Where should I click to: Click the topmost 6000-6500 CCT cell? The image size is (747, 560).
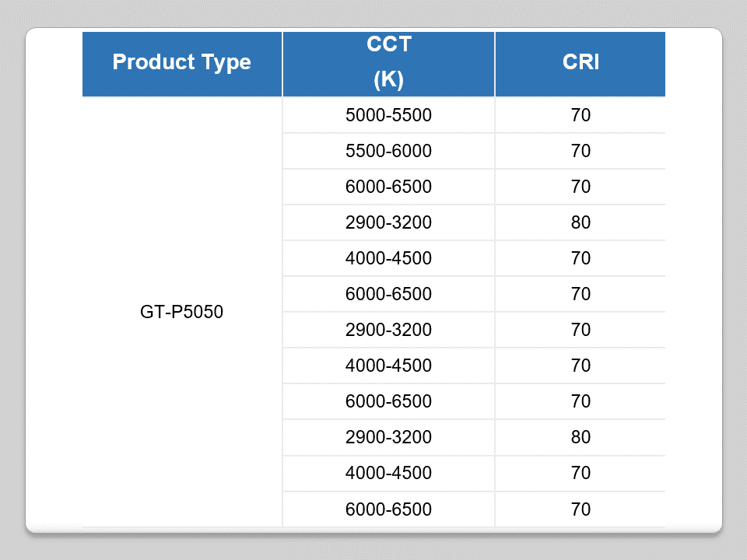[388, 187]
